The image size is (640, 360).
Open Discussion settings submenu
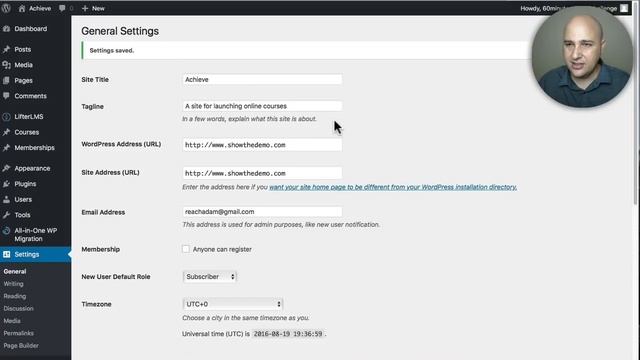pyautogui.click(x=18, y=309)
